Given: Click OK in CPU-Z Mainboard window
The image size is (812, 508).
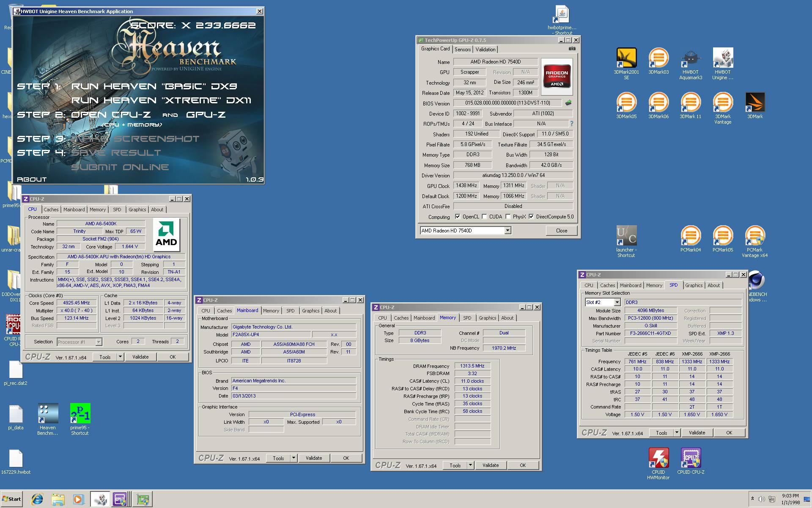Looking at the screenshot, I should point(346,458).
